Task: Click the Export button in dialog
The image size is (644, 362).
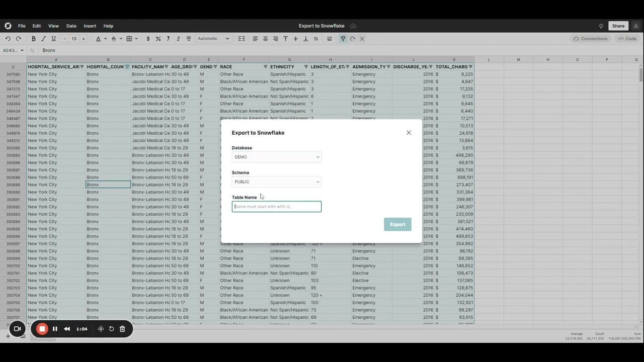Action: [x=397, y=224]
